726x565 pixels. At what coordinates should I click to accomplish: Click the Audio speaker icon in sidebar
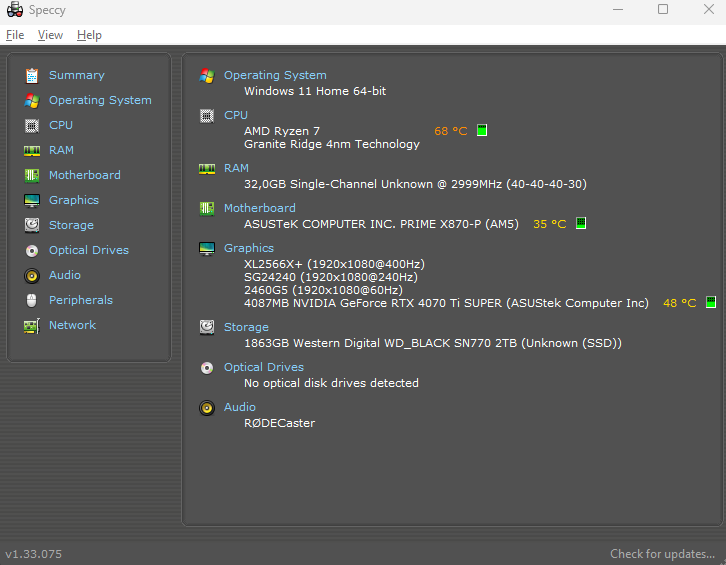(31, 276)
